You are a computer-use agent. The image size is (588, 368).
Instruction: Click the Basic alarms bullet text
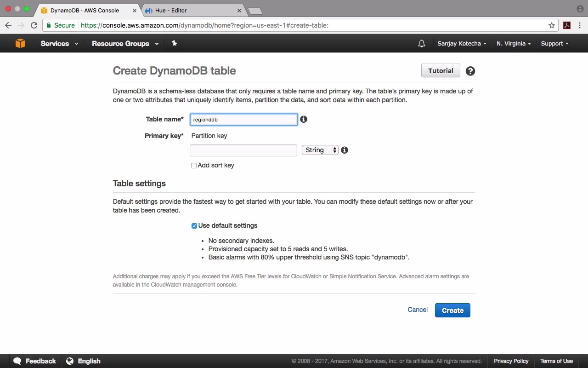pos(309,257)
